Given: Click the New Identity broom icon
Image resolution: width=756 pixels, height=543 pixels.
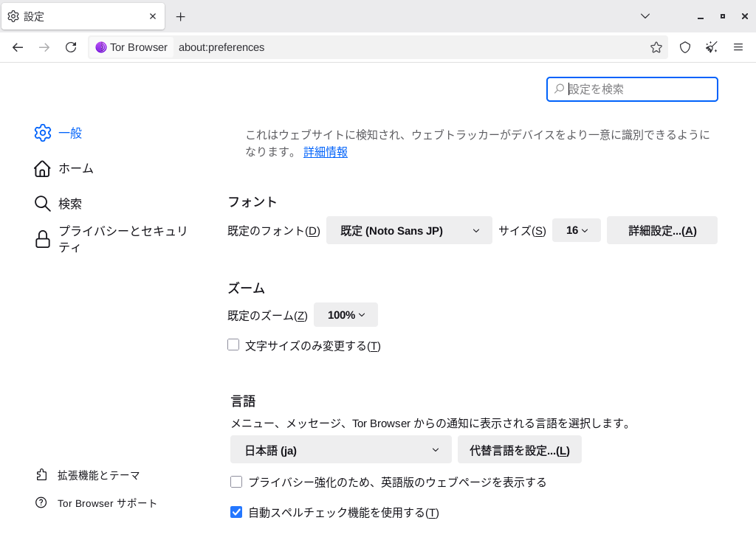Looking at the screenshot, I should pos(711,47).
